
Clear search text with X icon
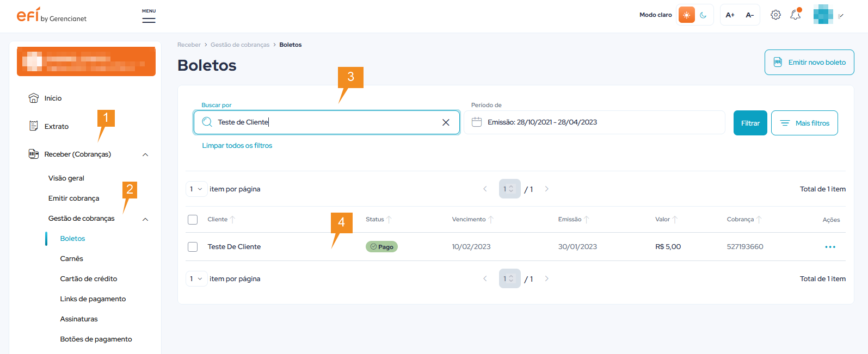click(x=446, y=122)
